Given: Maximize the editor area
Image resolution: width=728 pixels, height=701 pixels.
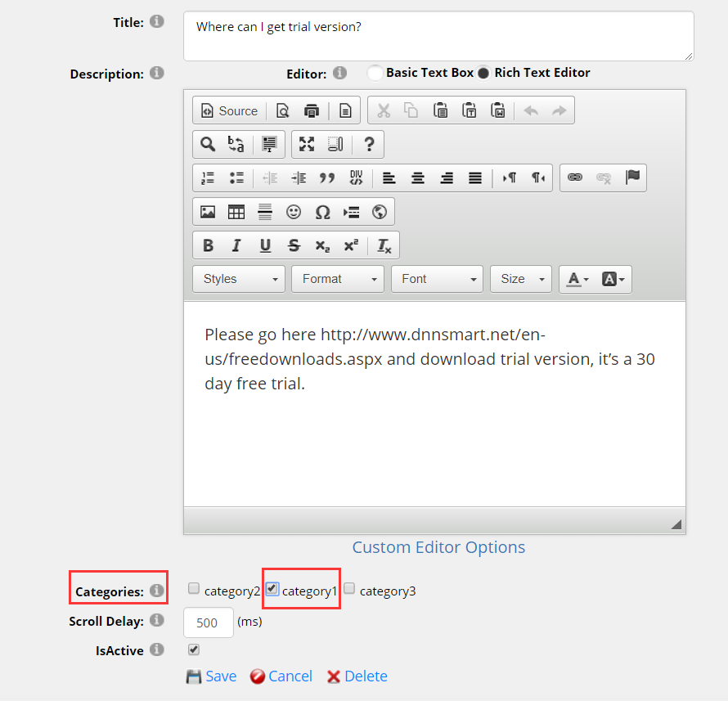Looking at the screenshot, I should click(x=307, y=145).
